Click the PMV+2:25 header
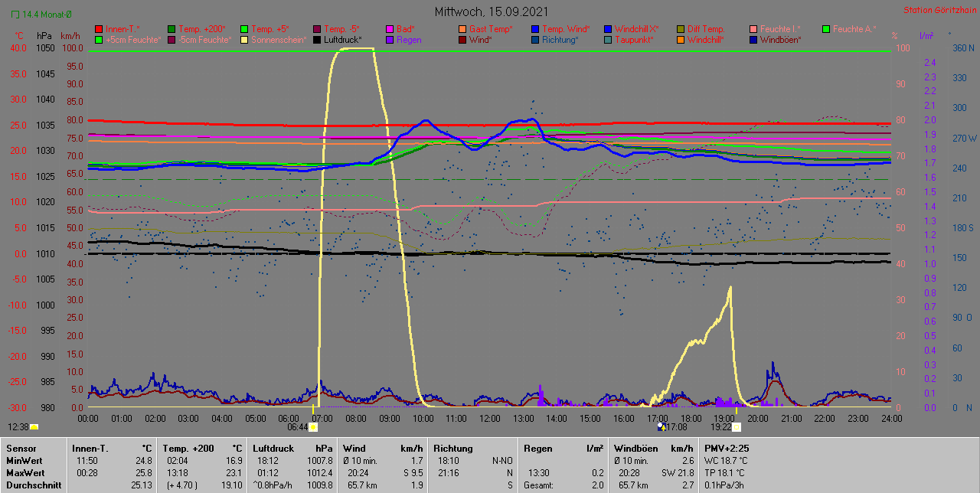Viewport: 980px width, 493px height. 727,449
